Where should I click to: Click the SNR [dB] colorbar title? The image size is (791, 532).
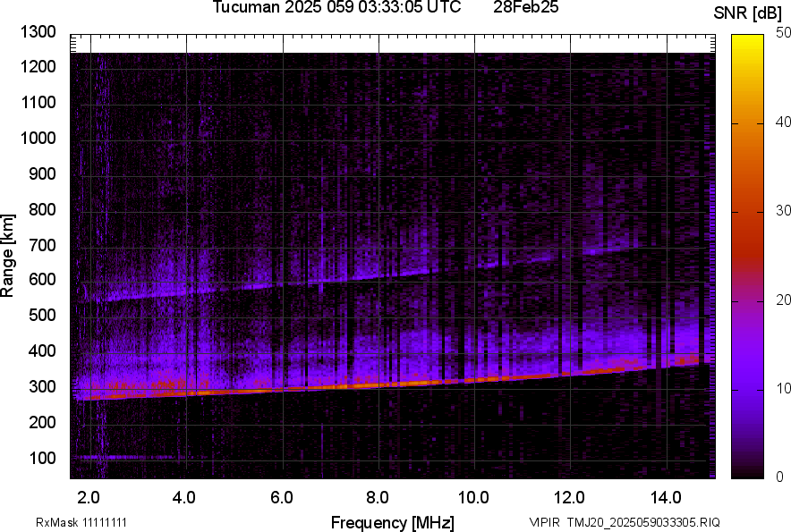pyautogui.click(x=748, y=13)
